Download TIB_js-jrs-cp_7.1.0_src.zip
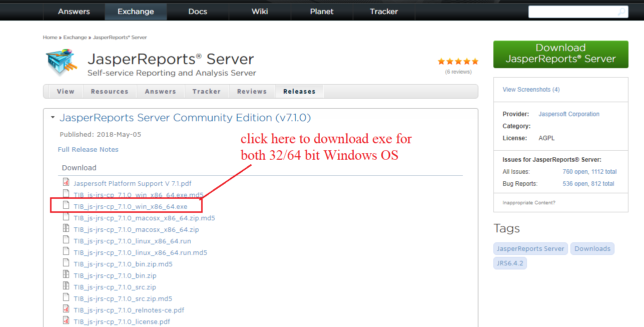Viewport: 644px width, 327px height. coord(115,287)
